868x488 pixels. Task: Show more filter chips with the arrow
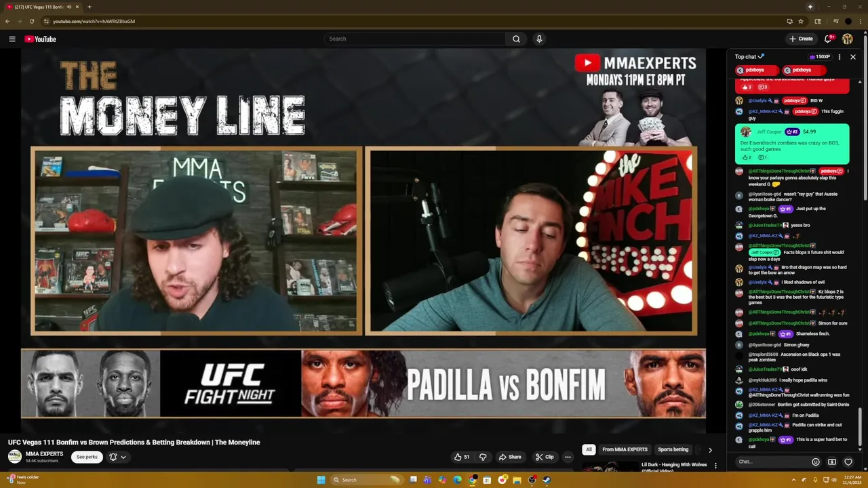pos(710,450)
